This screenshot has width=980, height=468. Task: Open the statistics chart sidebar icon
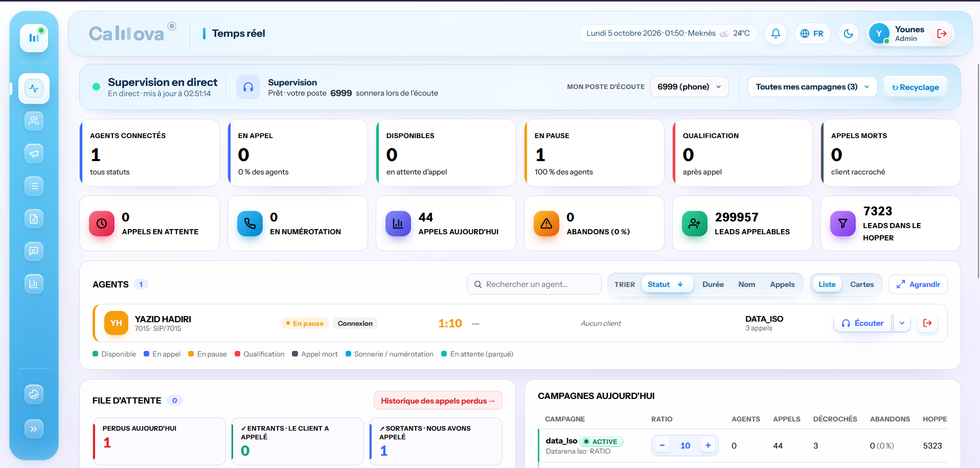click(x=34, y=284)
